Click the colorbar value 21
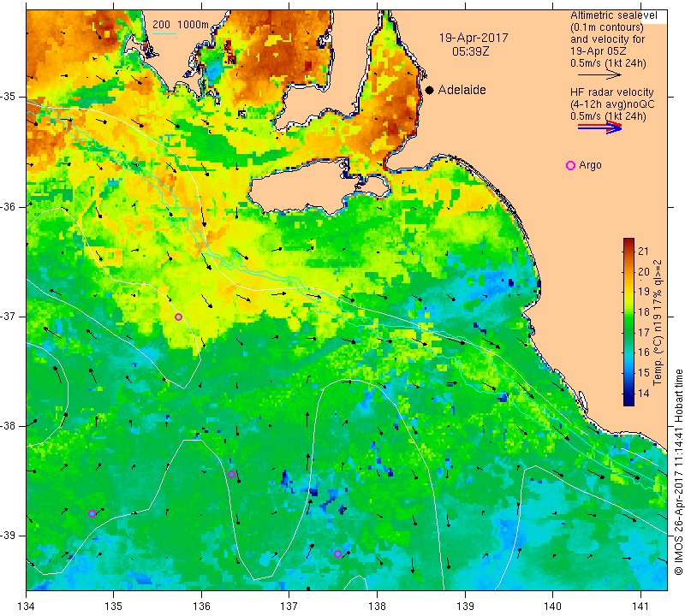Viewport: 685px width, 616px height. coord(644,252)
